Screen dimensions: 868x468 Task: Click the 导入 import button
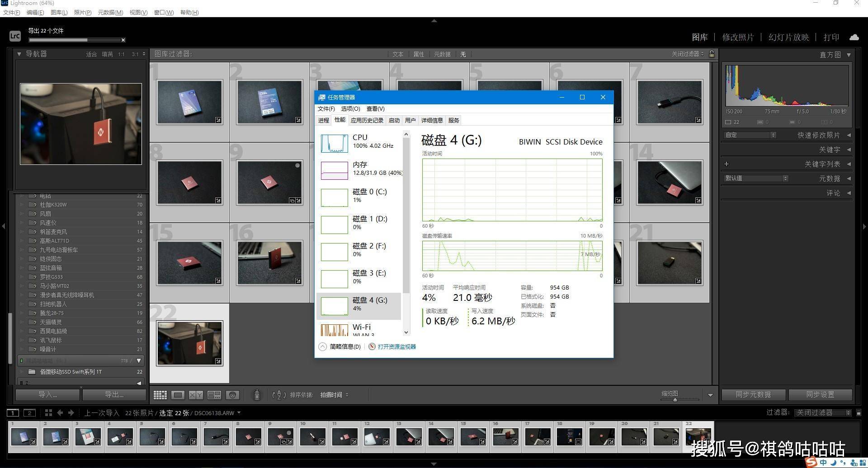[48, 394]
